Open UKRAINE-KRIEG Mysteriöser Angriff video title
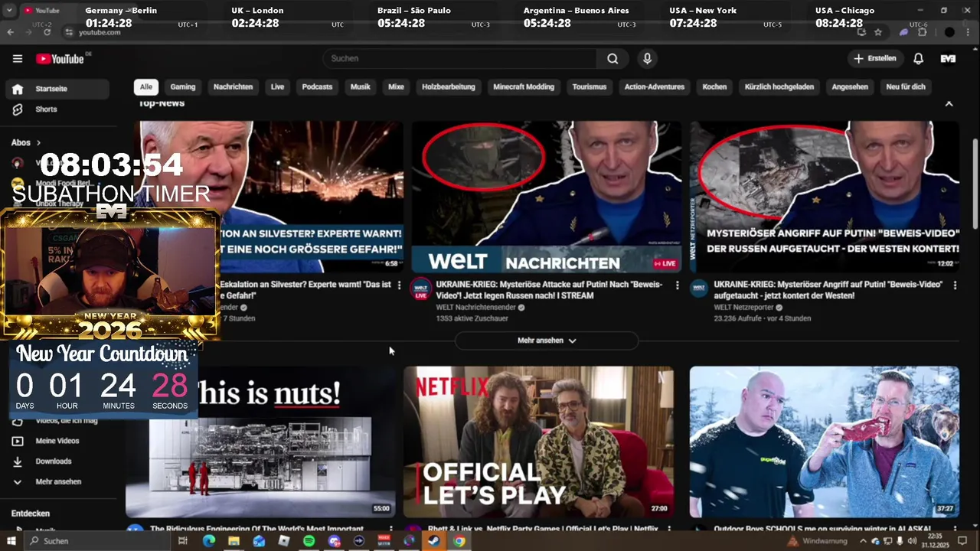This screenshot has height=551, width=980. click(x=828, y=290)
